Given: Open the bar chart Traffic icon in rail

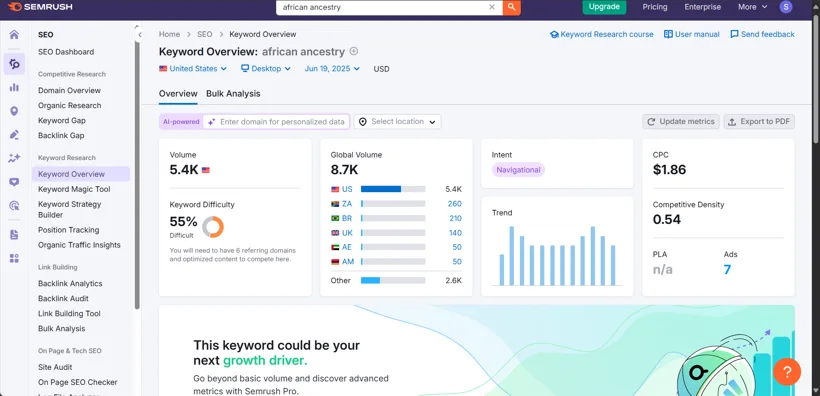Looking at the screenshot, I should (x=14, y=87).
